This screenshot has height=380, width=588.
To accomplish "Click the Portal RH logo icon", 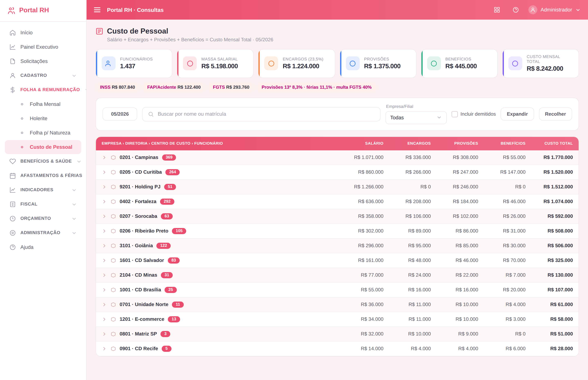I will (11, 10).
